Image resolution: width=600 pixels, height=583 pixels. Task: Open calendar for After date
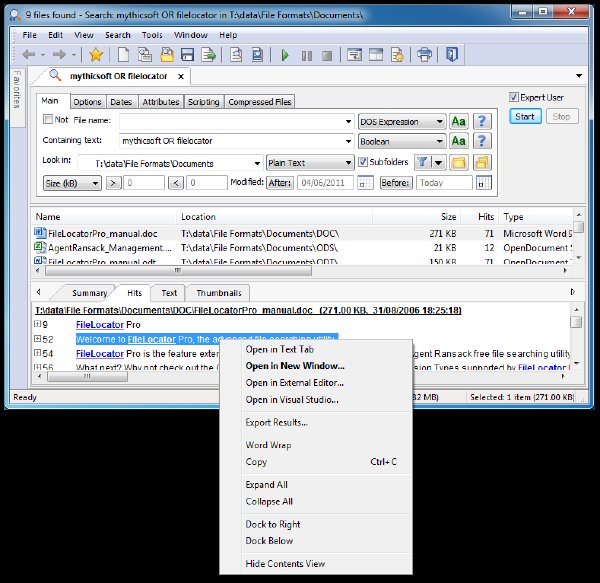[365, 183]
